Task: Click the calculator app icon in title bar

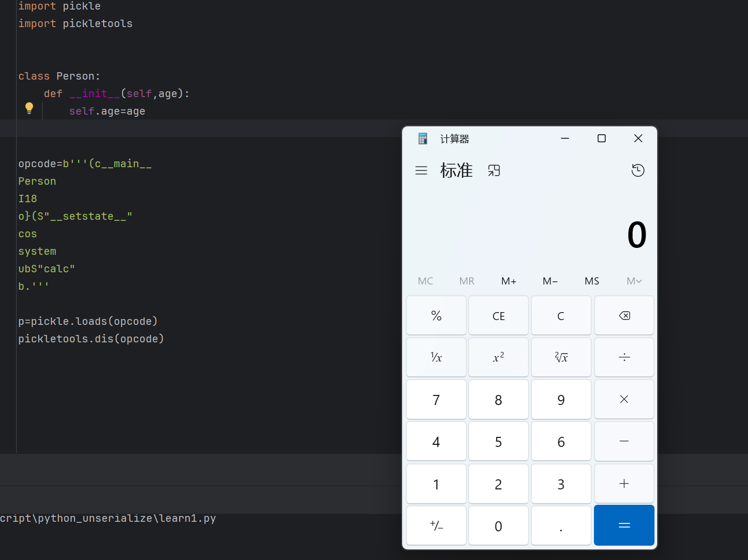Action: (x=423, y=139)
